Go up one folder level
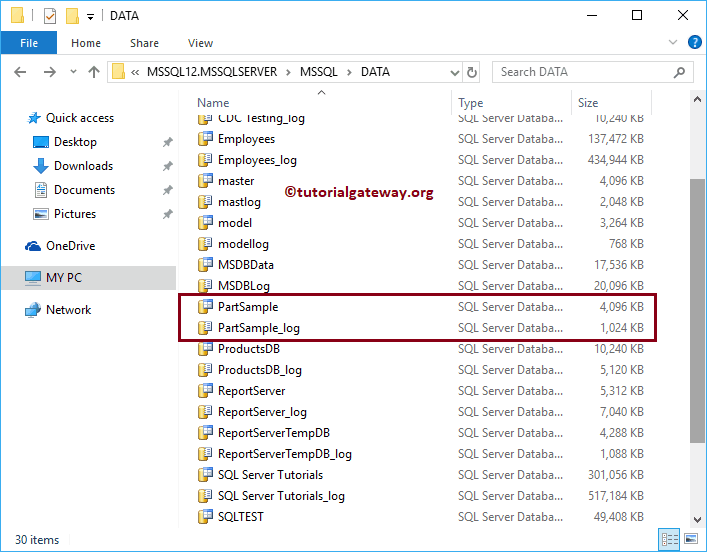The width and height of the screenshot is (707, 552). pyautogui.click(x=94, y=72)
